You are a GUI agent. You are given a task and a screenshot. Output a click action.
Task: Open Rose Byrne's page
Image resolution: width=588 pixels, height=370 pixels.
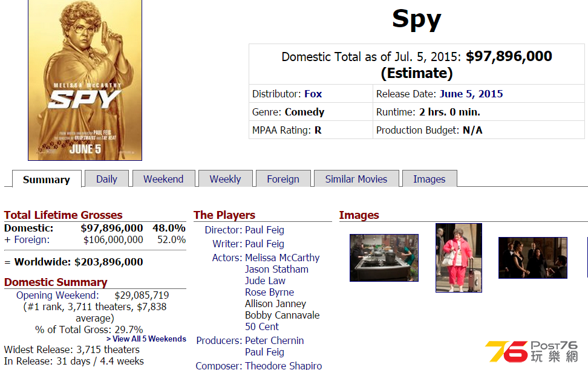coord(270,292)
